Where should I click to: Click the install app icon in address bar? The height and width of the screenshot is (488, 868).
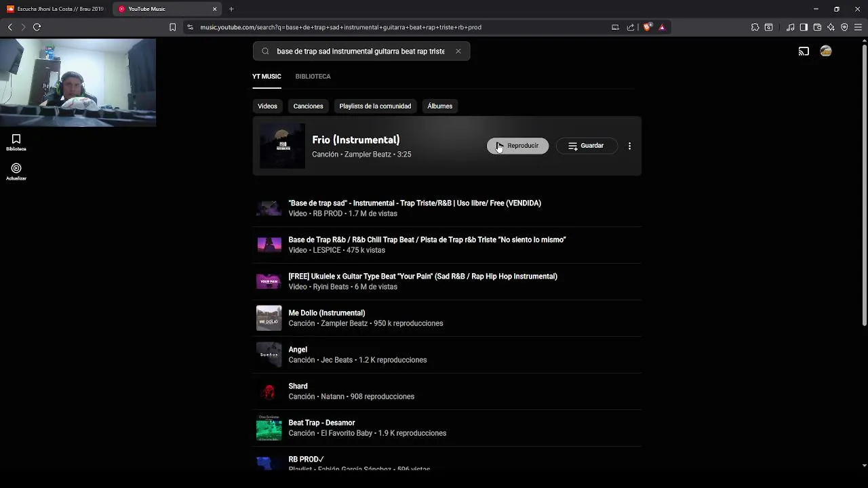[615, 27]
